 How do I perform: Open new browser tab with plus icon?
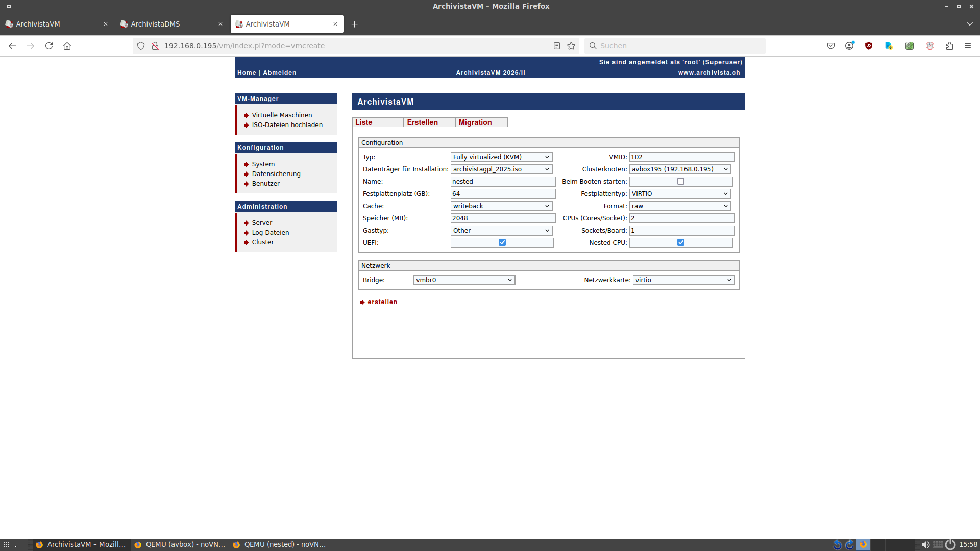click(x=355, y=24)
